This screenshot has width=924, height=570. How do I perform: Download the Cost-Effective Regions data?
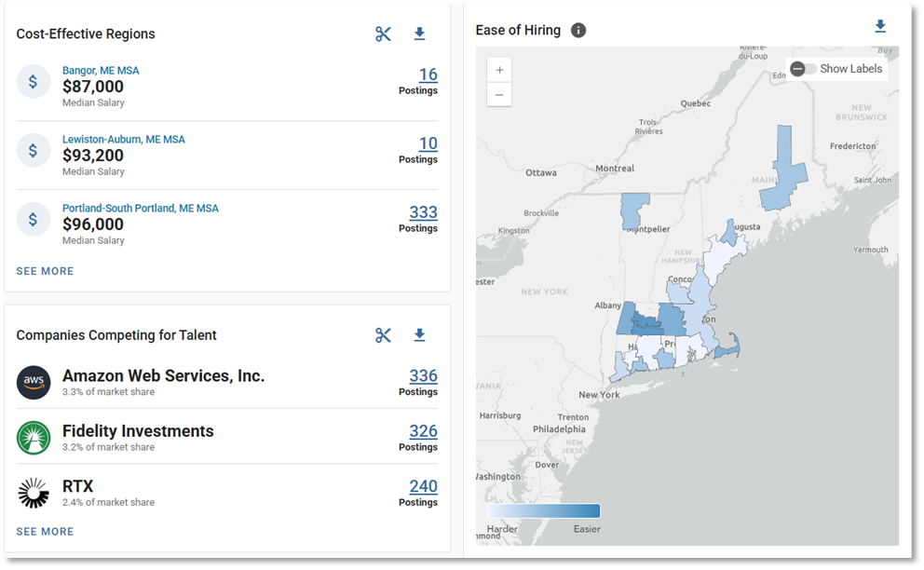click(419, 34)
